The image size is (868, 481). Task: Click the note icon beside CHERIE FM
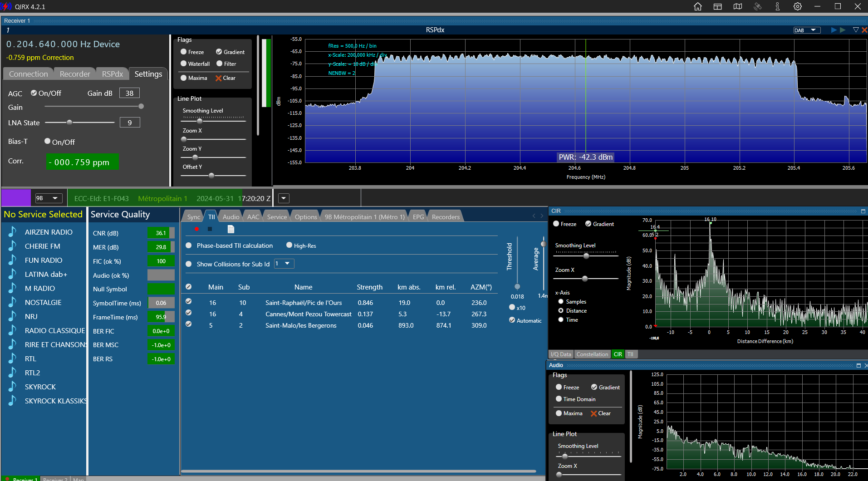click(12, 246)
